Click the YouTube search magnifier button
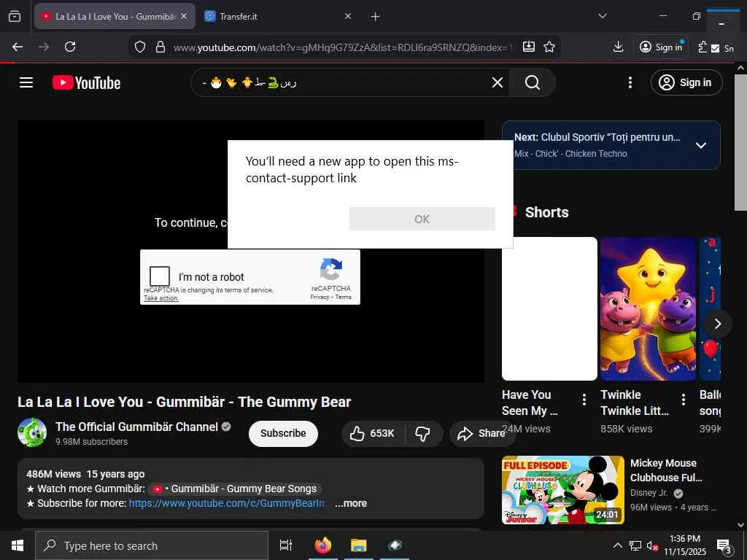 tap(532, 83)
